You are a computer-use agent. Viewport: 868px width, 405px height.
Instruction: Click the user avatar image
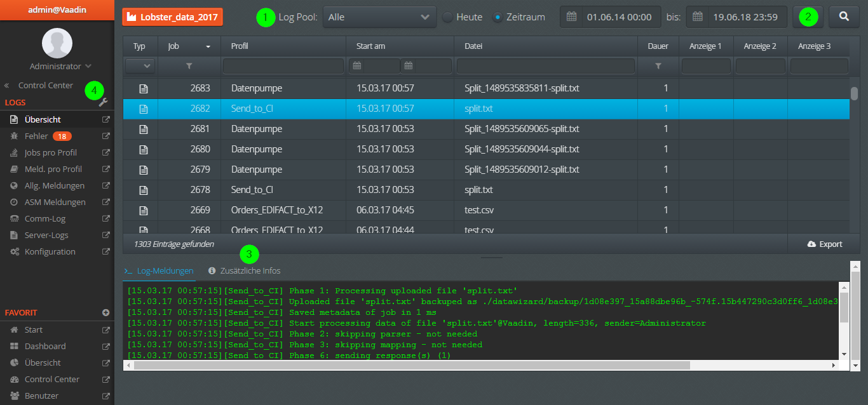57,43
